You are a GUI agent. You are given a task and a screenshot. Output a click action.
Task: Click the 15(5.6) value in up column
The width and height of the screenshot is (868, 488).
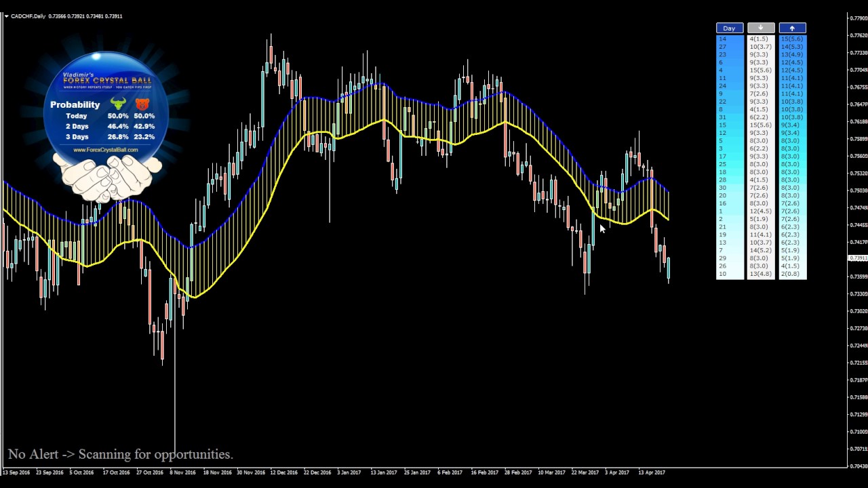(x=791, y=39)
